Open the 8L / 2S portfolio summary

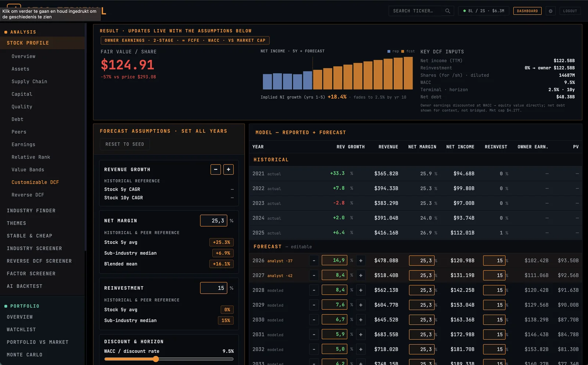click(x=484, y=11)
